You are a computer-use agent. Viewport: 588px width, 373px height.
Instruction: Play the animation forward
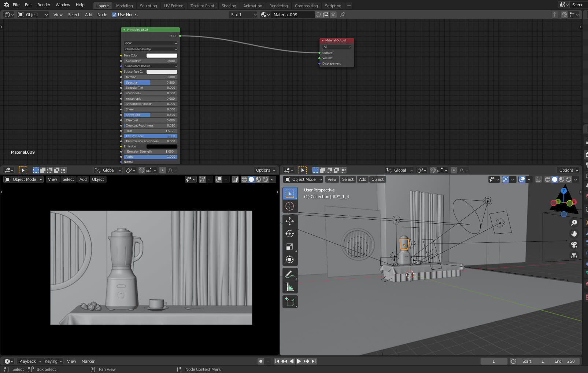[x=299, y=361]
